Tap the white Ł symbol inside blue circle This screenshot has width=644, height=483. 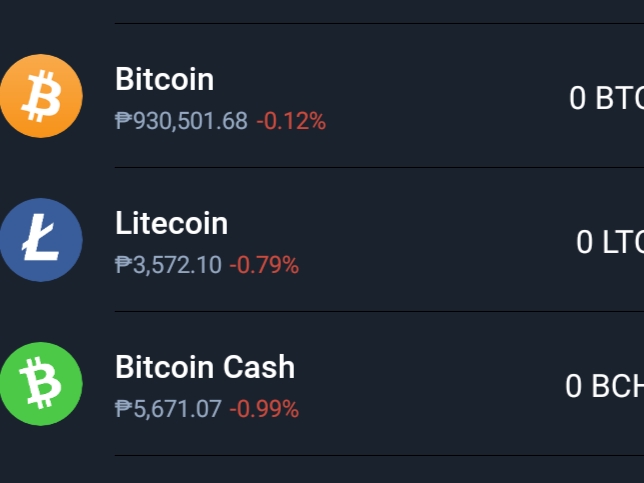point(40,237)
